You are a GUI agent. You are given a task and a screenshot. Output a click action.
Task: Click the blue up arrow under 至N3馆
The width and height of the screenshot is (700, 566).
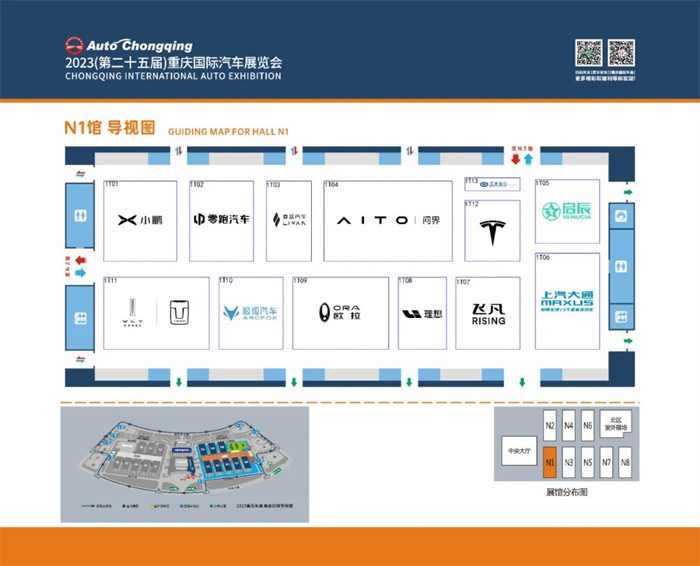(528, 159)
